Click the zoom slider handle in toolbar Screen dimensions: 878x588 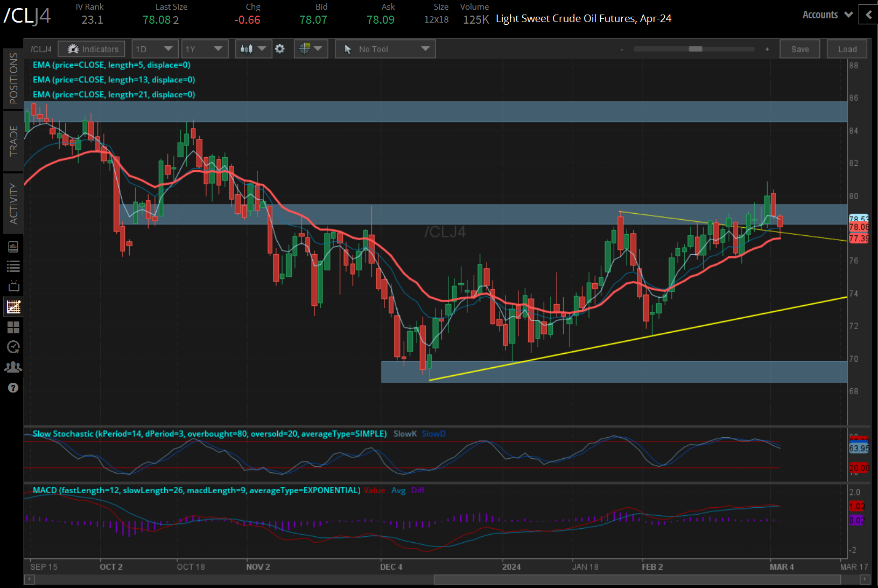point(696,49)
